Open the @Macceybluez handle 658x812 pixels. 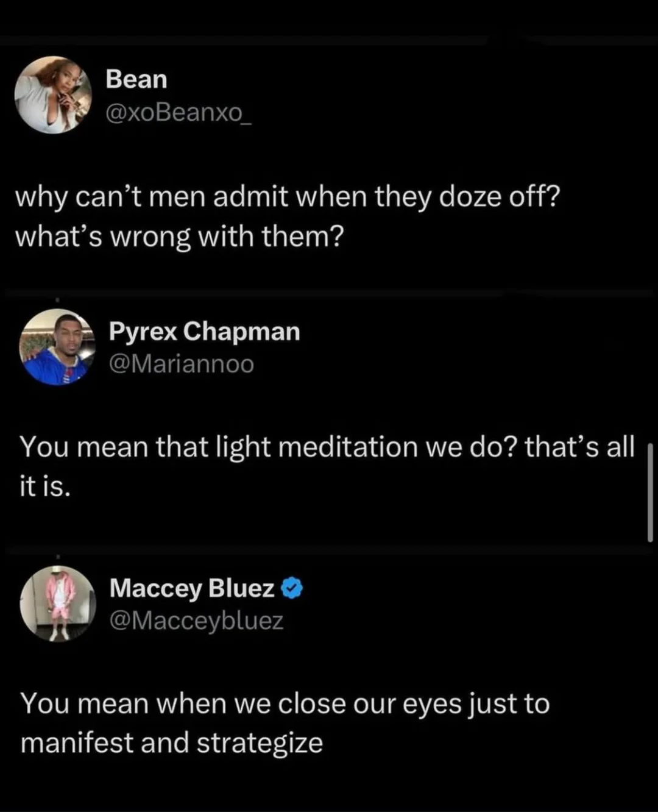point(196,621)
